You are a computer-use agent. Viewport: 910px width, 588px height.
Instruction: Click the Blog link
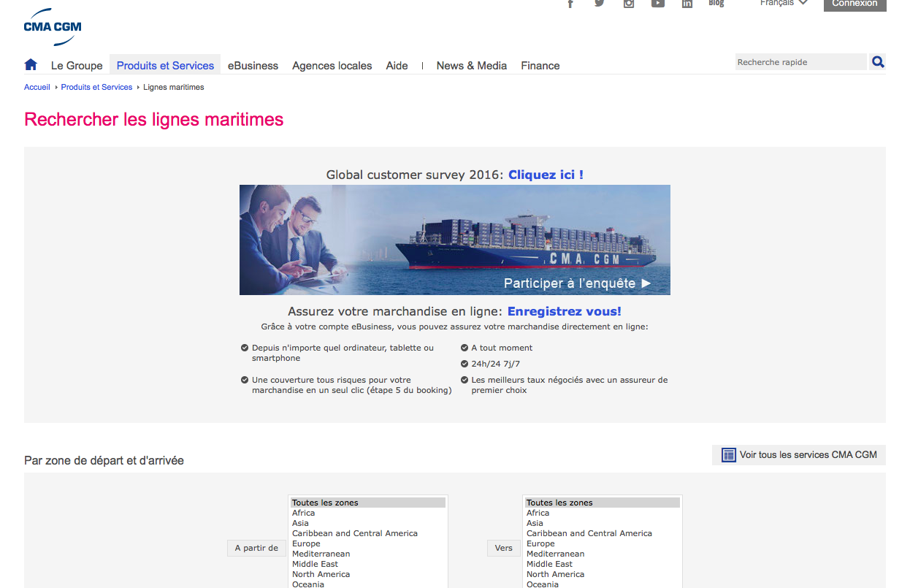pos(716,3)
